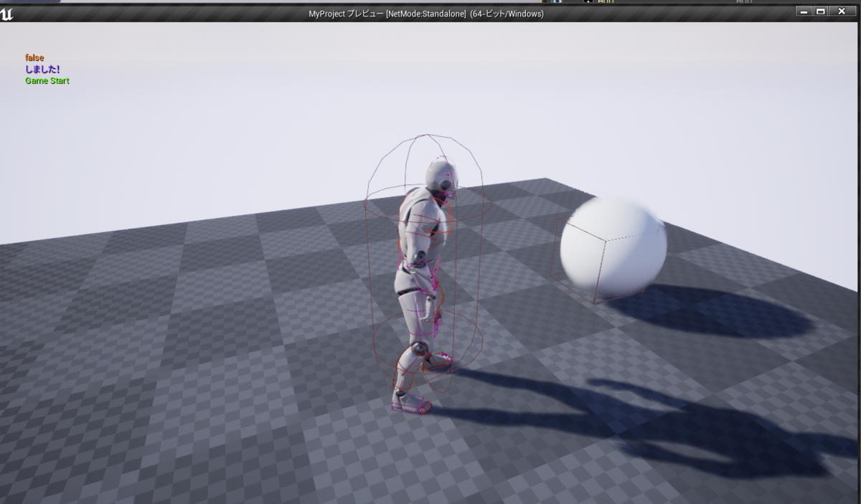Click the orange 'false' debug message

(34, 57)
